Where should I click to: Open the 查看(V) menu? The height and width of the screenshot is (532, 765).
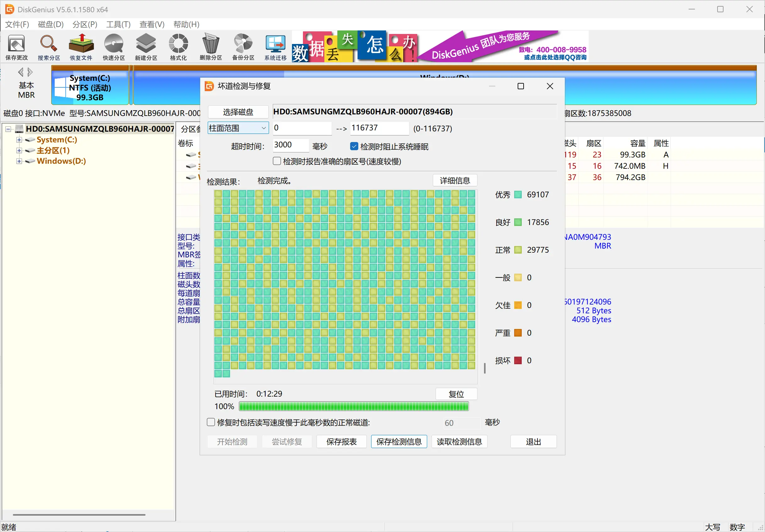tap(151, 24)
